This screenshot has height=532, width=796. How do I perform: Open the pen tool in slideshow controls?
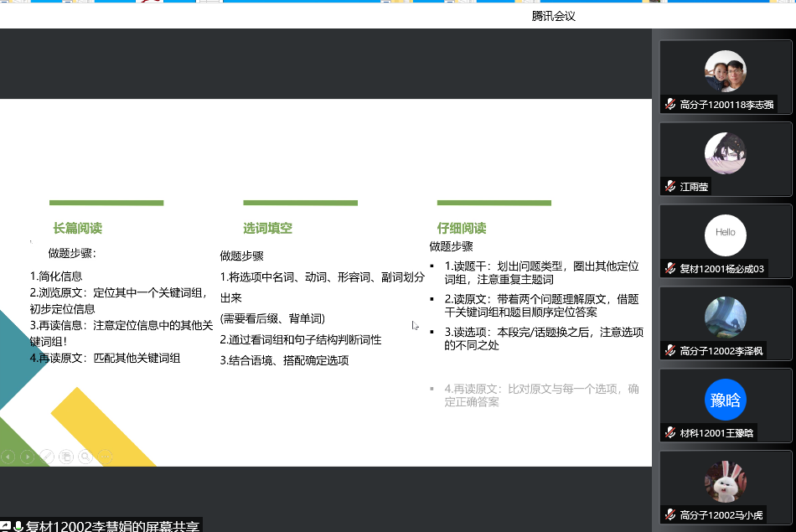point(47,457)
